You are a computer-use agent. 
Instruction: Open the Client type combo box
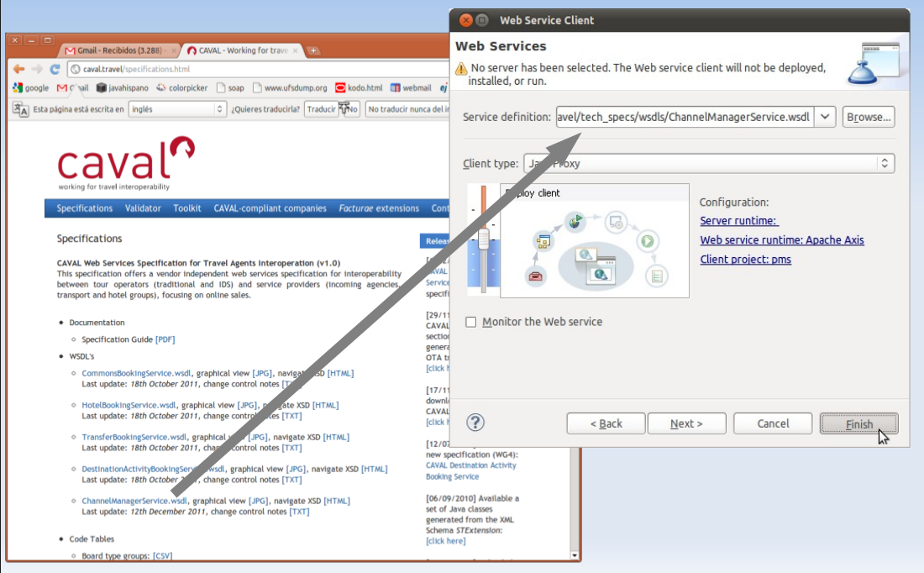point(709,163)
